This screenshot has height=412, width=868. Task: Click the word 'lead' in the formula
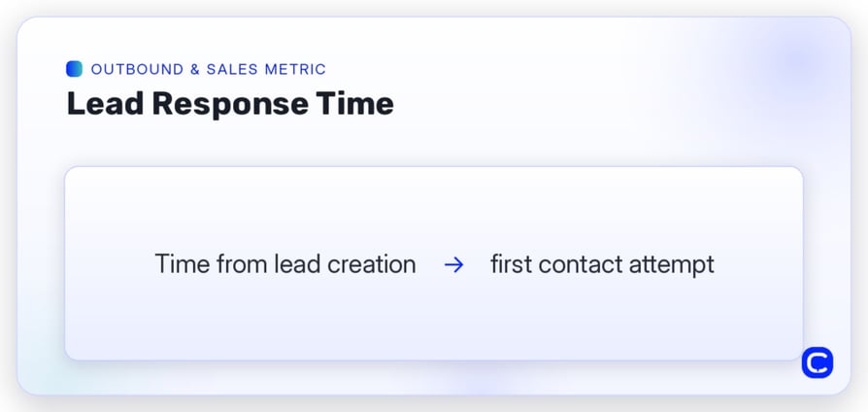(x=297, y=264)
